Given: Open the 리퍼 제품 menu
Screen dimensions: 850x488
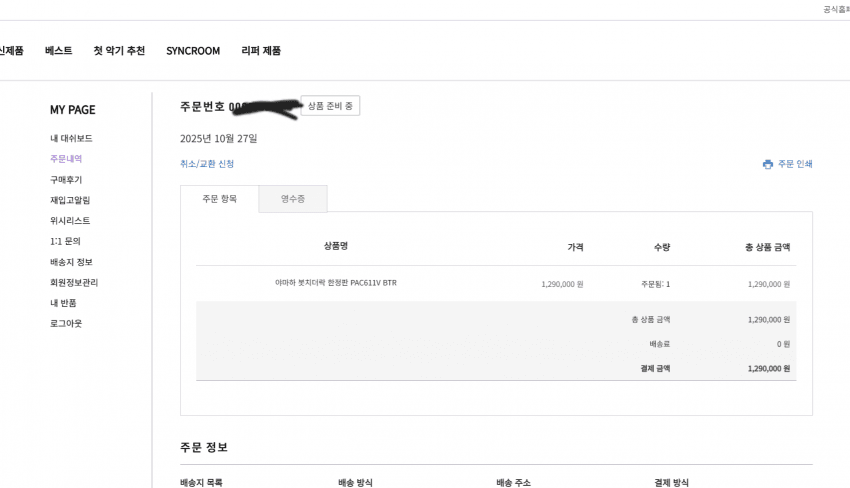Looking at the screenshot, I should tap(261, 51).
